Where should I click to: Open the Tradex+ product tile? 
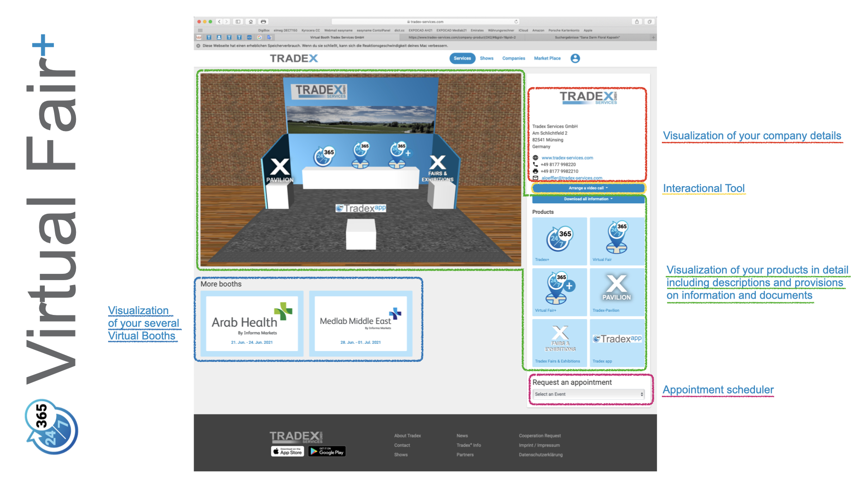pyautogui.click(x=560, y=241)
